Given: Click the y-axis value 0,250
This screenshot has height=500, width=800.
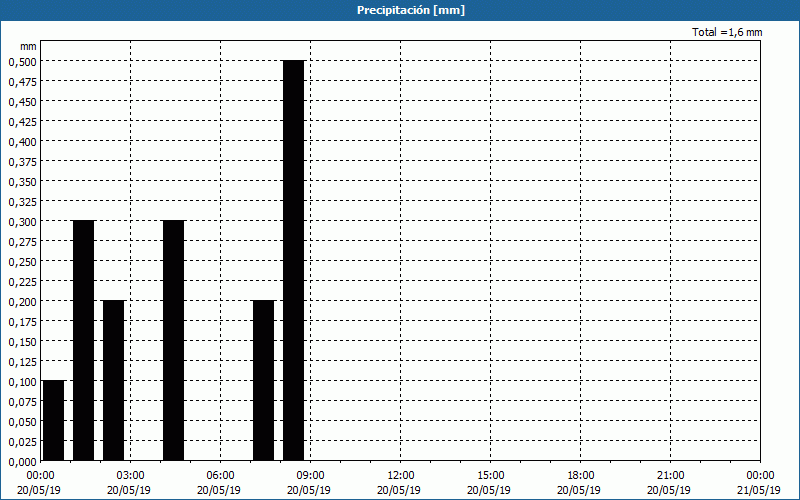Looking at the screenshot, I should click(22, 262).
